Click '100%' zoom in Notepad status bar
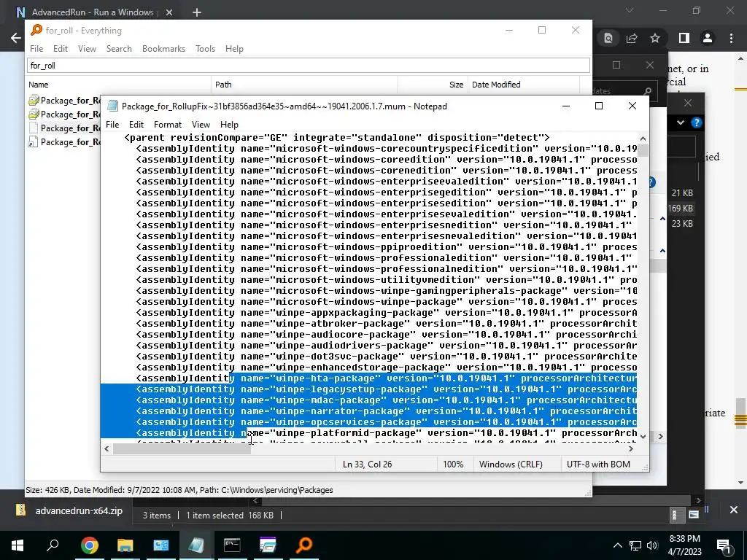747x560 pixels. pyautogui.click(x=452, y=464)
